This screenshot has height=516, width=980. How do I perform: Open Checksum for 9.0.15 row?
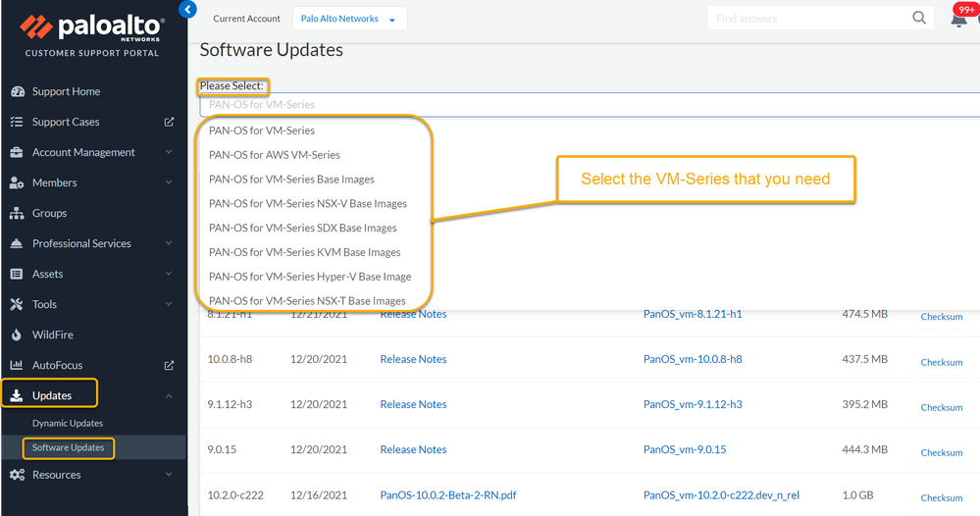click(x=941, y=452)
